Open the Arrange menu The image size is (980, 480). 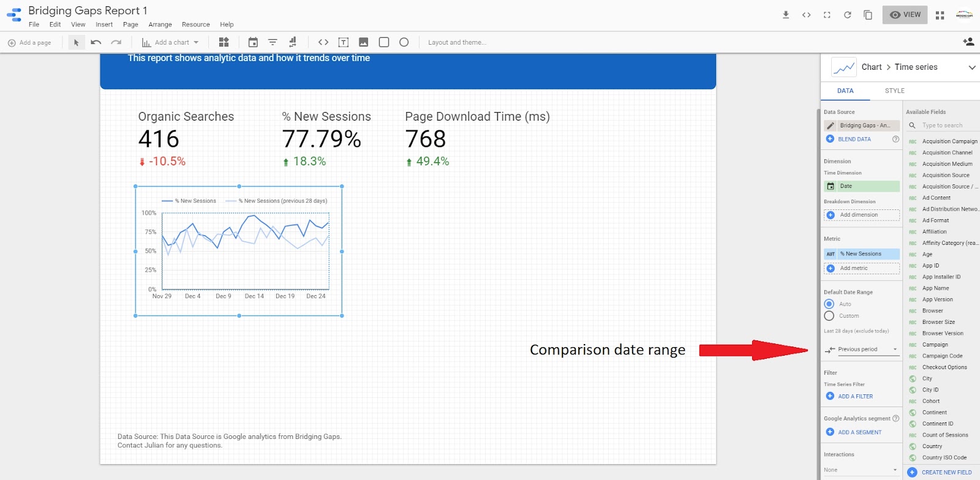[x=160, y=24]
